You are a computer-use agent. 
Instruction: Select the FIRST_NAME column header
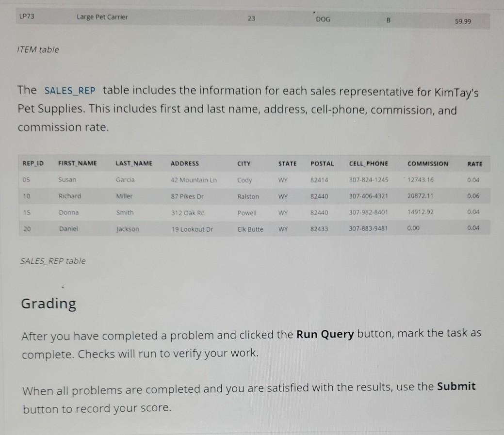coord(78,163)
